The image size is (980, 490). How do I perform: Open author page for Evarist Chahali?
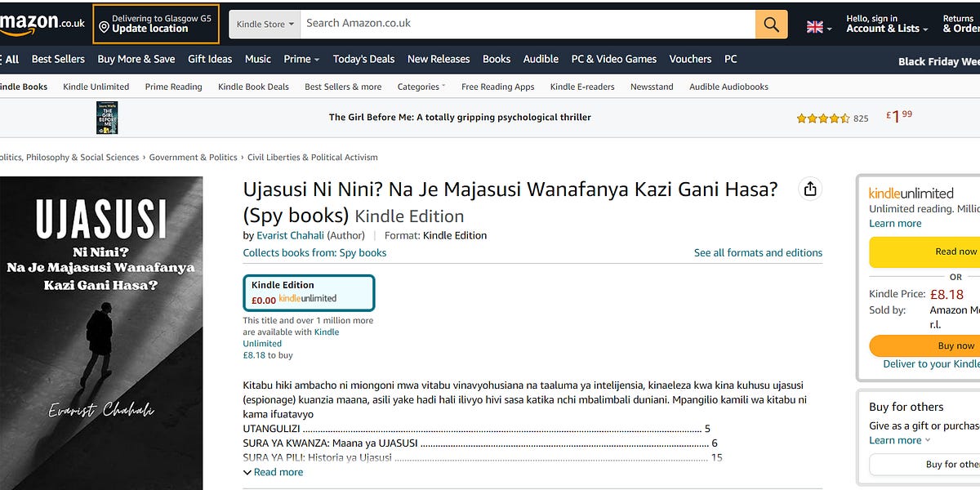290,234
